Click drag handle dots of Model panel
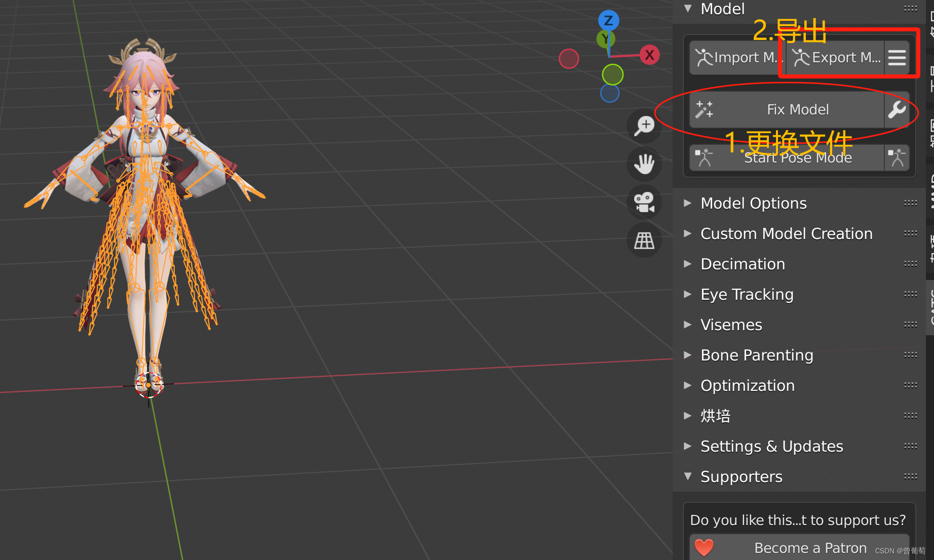934x560 pixels. pos(911,8)
